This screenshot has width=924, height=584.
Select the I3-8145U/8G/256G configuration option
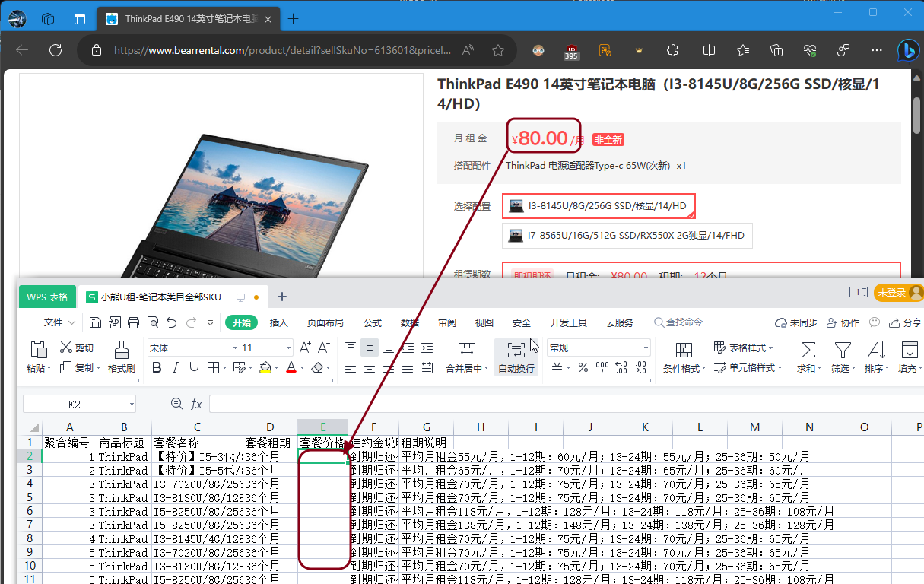click(599, 206)
